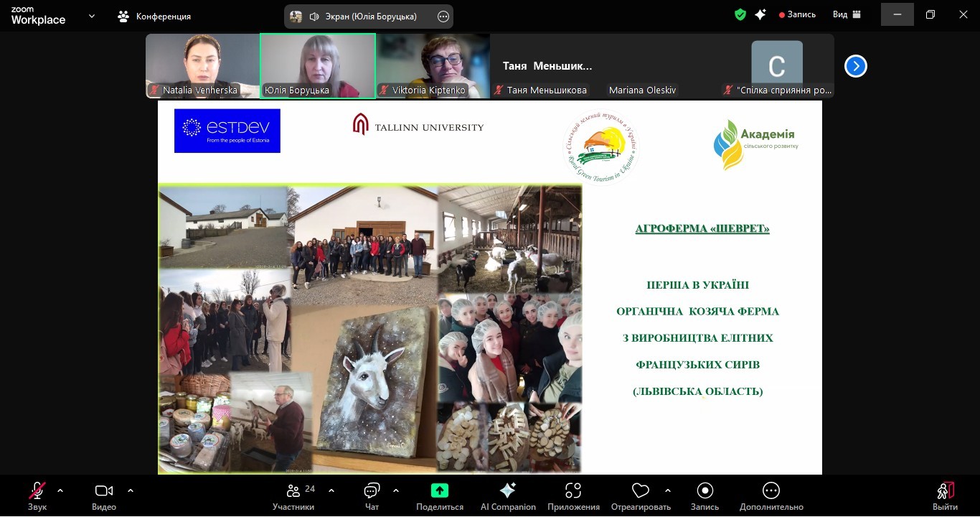Open Отреагировать reactions

click(x=640, y=495)
